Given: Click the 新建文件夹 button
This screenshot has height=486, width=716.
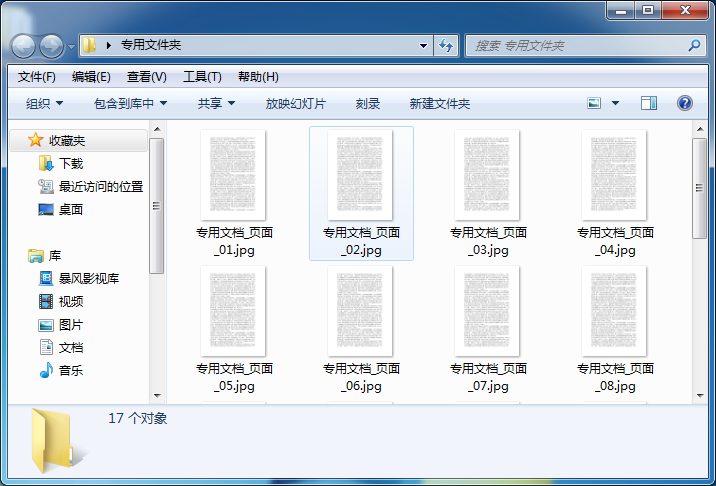Looking at the screenshot, I should click(439, 103).
